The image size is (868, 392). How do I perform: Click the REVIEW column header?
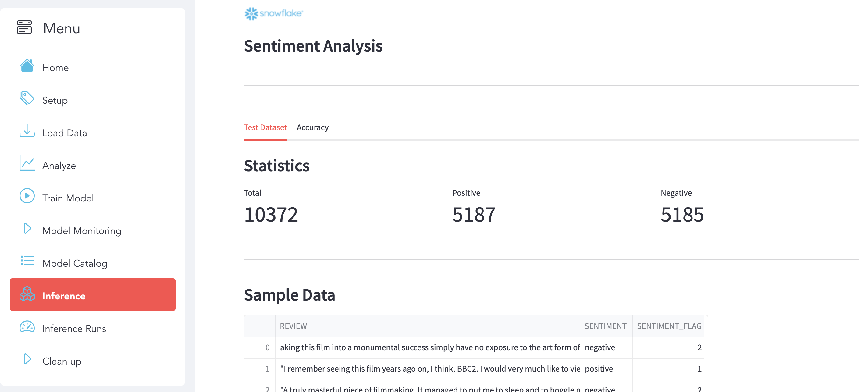tap(293, 326)
